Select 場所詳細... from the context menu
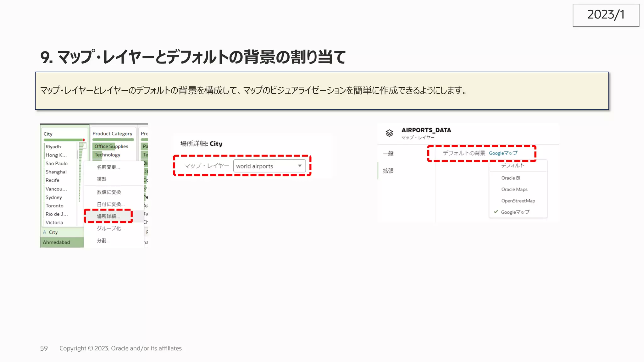 108,216
